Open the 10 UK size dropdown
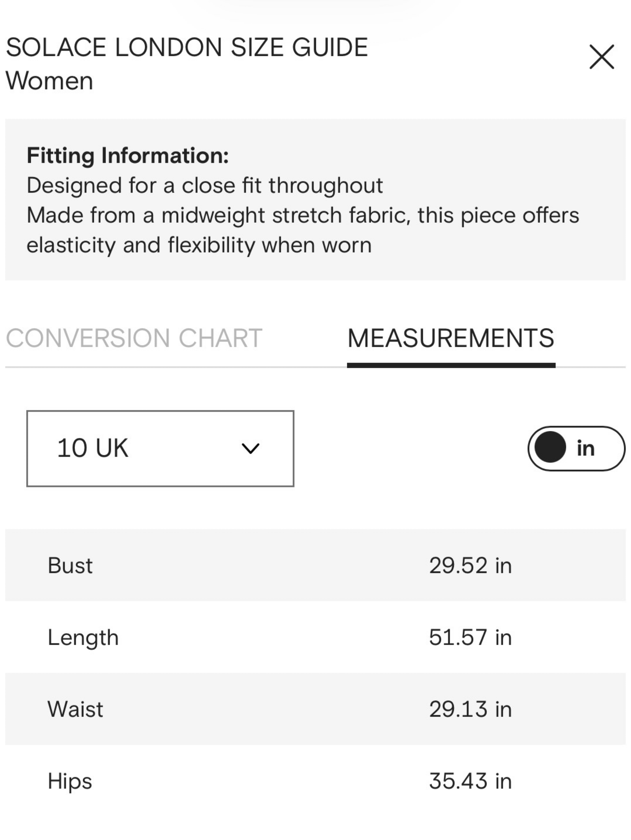Viewport: 631px width, 840px height. point(160,448)
